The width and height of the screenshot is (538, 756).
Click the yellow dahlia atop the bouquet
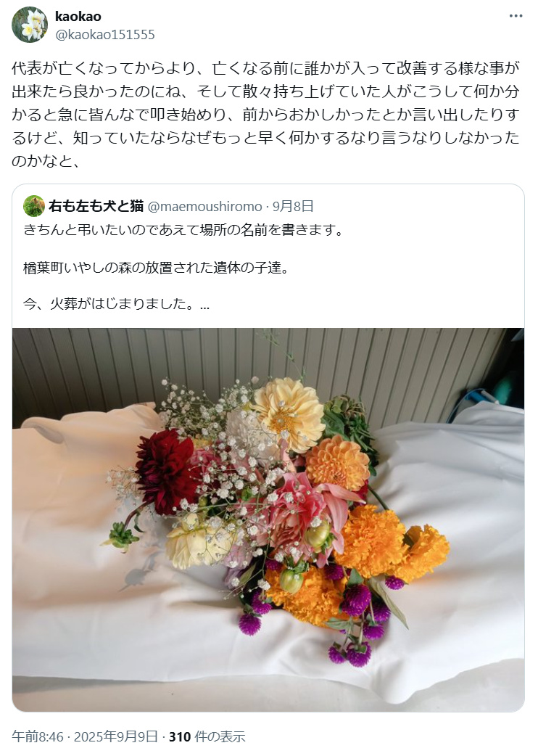click(x=289, y=414)
